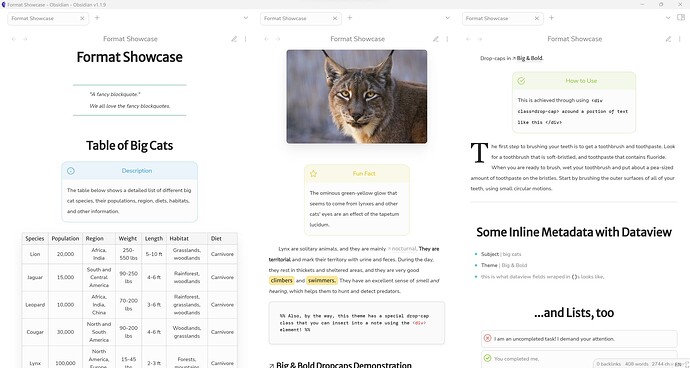This screenshot has width=690, height=368.
Task: Expand the tab list dropdown in middle pane
Action: [x=448, y=18]
